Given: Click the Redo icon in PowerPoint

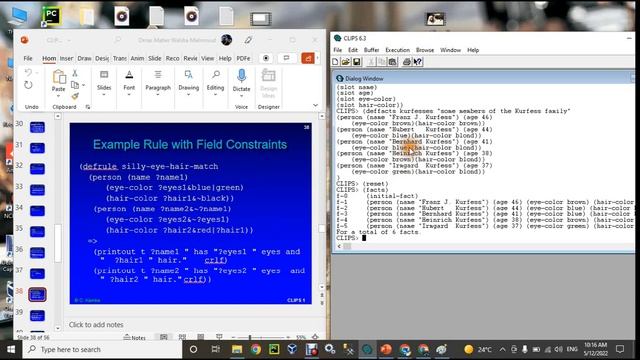Looking at the screenshot, I should pos(28,85).
